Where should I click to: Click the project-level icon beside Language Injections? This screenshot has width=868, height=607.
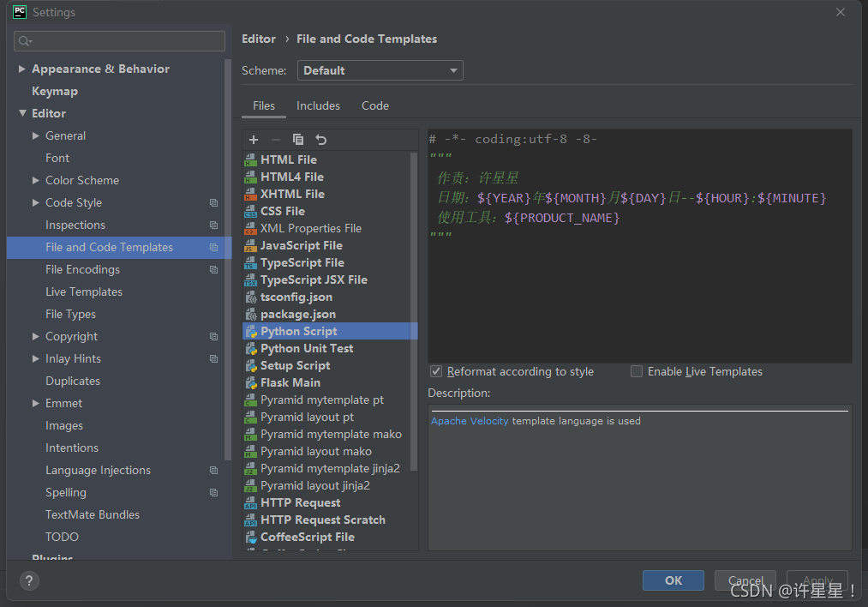pyautogui.click(x=213, y=470)
